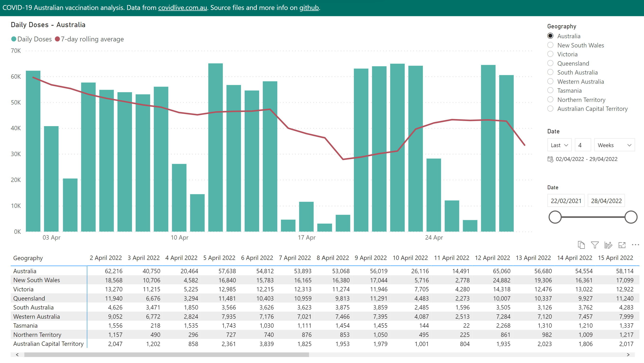Sort by Geography column header

coord(28,258)
